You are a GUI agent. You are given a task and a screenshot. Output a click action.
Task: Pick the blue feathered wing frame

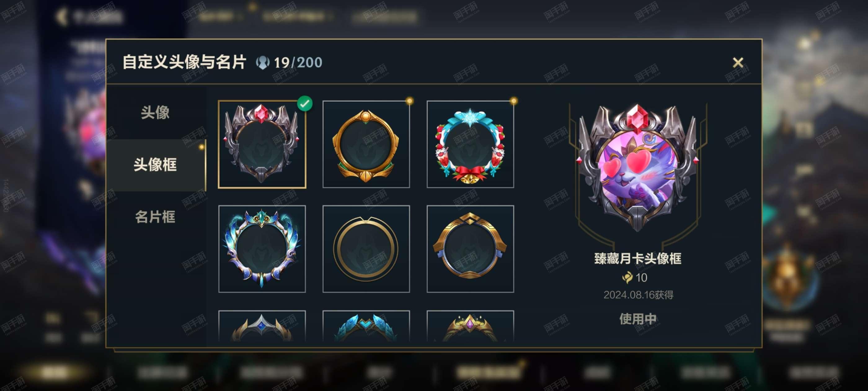[262, 249]
